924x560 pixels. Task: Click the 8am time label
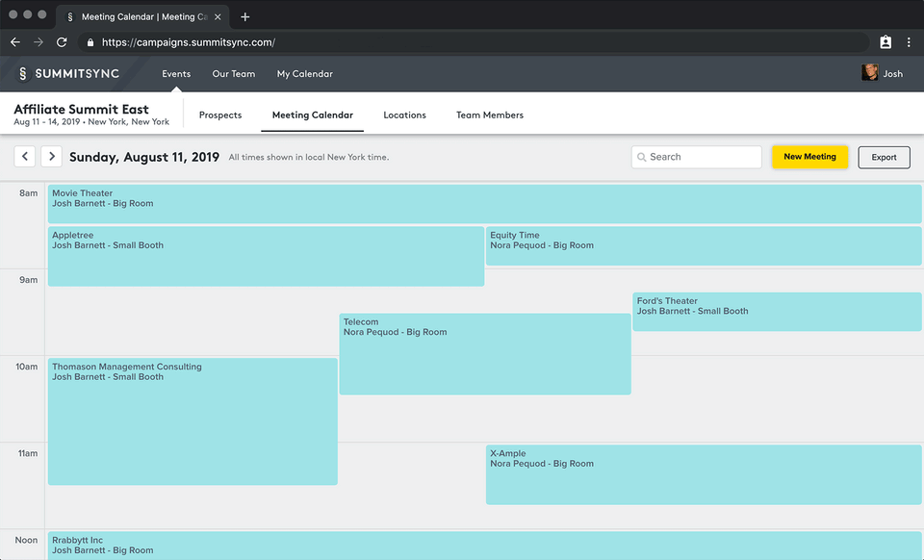click(x=28, y=193)
